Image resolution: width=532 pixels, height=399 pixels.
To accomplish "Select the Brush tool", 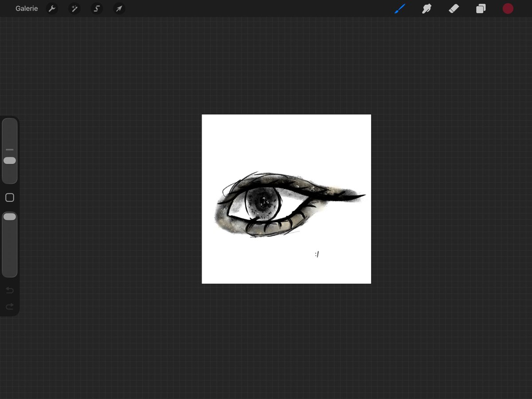I will pos(400,8).
